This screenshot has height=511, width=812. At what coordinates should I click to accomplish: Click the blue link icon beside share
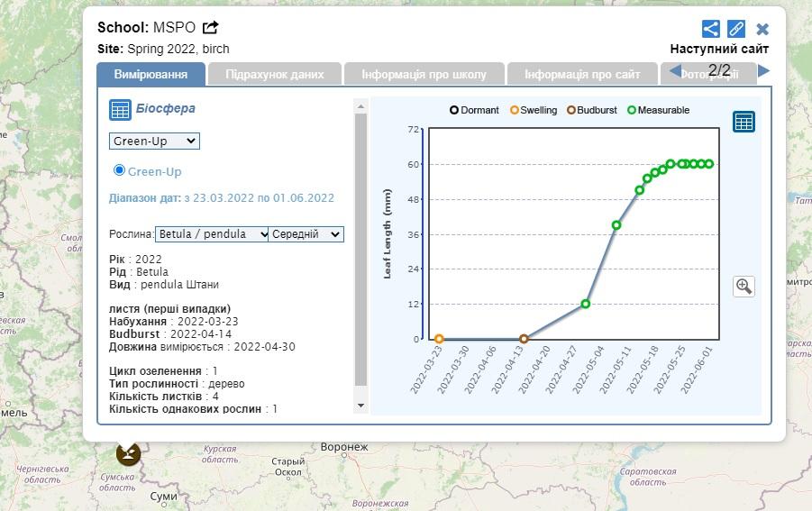736,29
